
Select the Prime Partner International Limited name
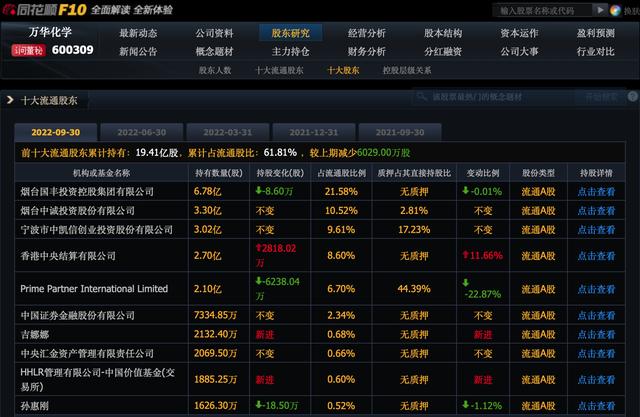(x=94, y=289)
